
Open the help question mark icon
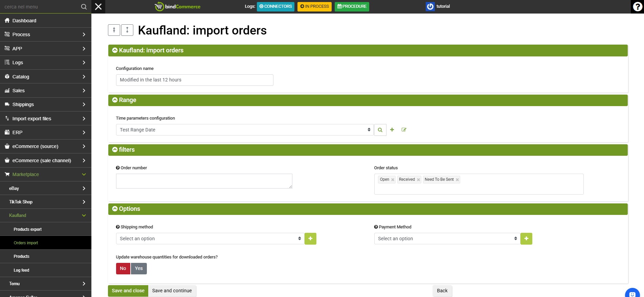[x=638, y=7]
